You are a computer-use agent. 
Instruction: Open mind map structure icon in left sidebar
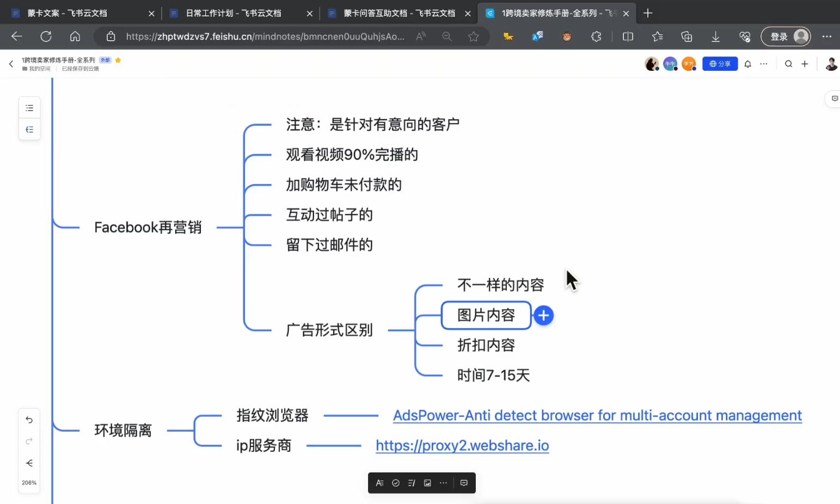click(x=29, y=129)
